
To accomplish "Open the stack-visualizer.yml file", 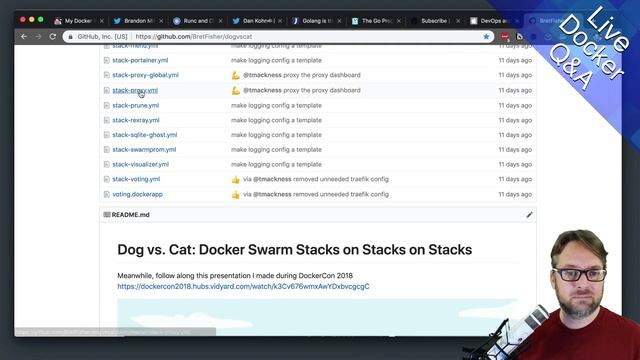I will click(x=140, y=164).
